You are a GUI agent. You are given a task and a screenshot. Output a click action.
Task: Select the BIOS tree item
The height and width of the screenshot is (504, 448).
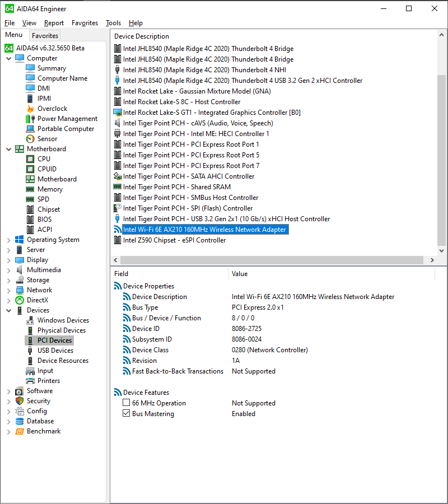45,219
